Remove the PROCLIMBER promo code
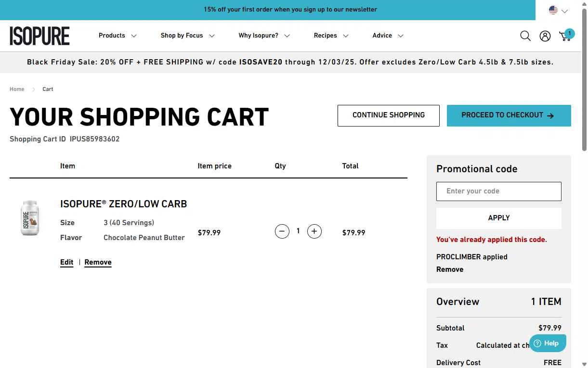 [450, 269]
